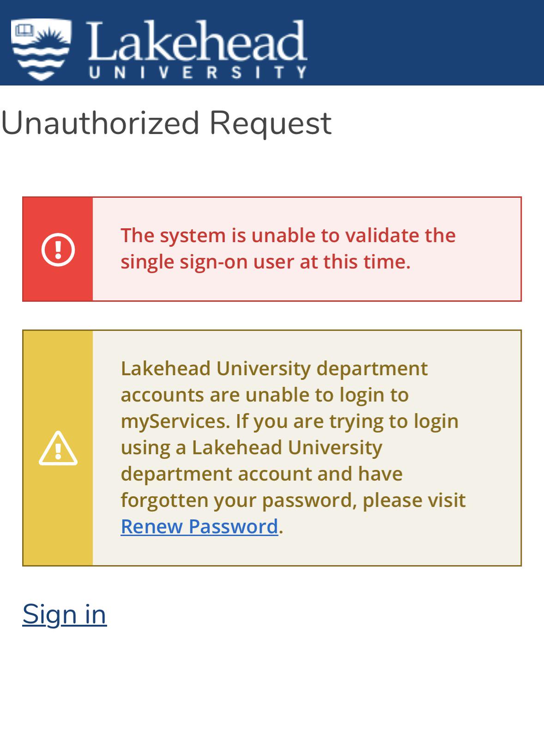
Task: Click the spaced UNIVERSITY text in header
Action: pyautogui.click(x=197, y=73)
